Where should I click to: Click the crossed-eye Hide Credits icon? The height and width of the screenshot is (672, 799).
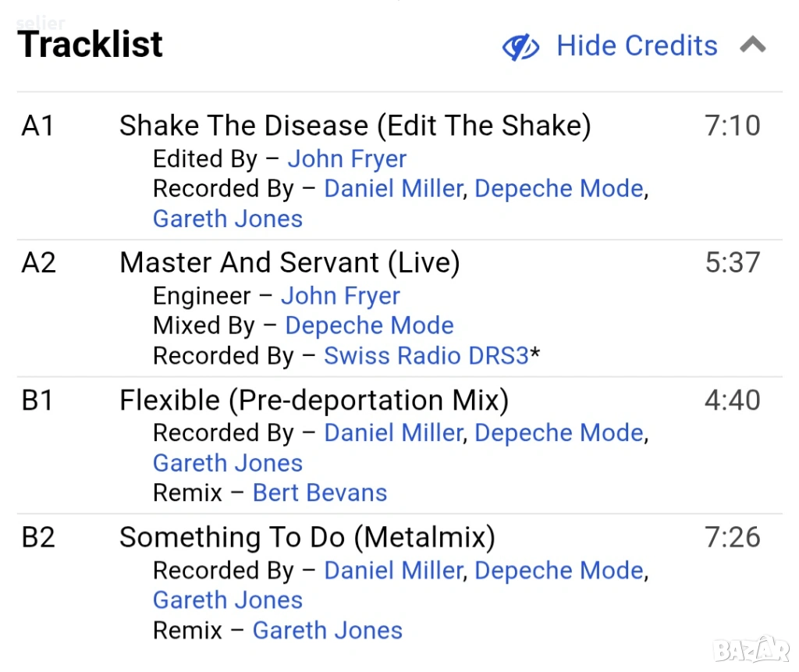(x=520, y=48)
